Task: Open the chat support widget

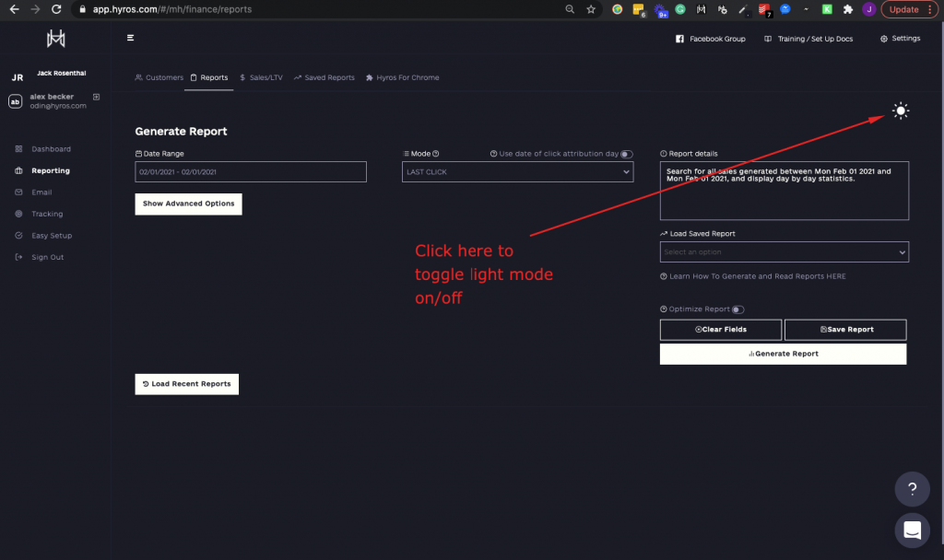Action: click(x=912, y=531)
